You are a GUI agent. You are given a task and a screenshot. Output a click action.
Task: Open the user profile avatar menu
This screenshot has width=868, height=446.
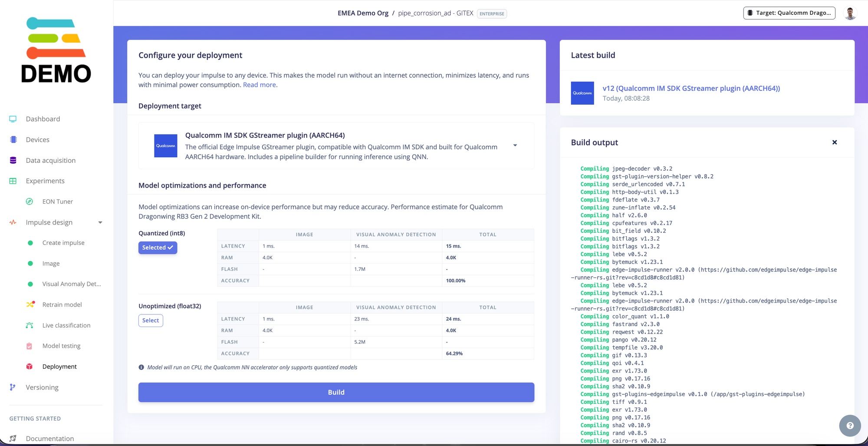850,13
